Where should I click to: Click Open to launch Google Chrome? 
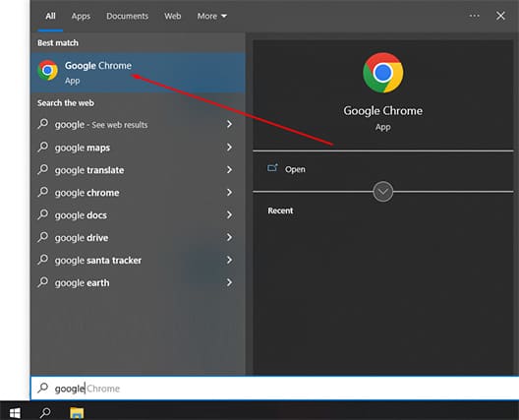[295, 169]
